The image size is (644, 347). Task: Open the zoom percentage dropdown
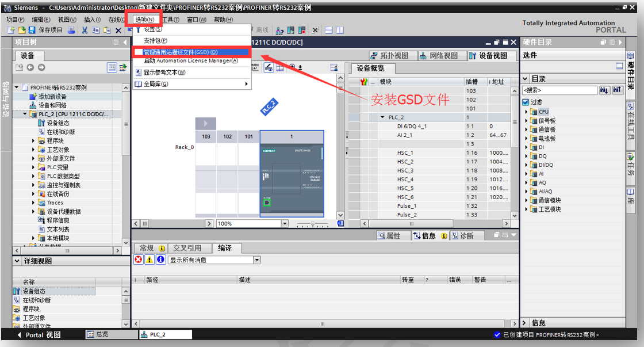tap(285, 223)
